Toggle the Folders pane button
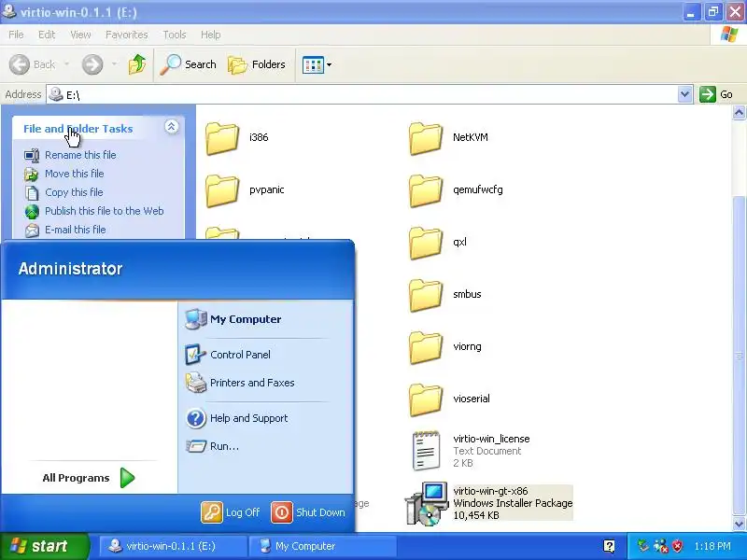Image resolution: width=747 pixels, height=560 pixels. point(256,64)
